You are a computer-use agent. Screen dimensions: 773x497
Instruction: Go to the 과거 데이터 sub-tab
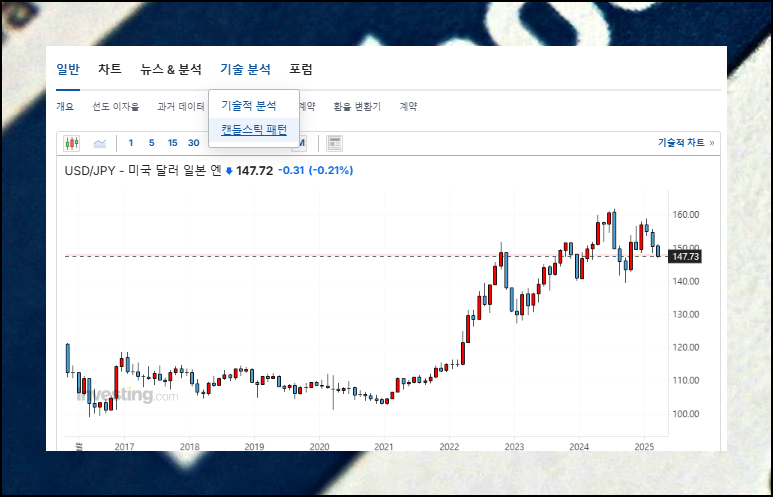click(x=181, y=106)
